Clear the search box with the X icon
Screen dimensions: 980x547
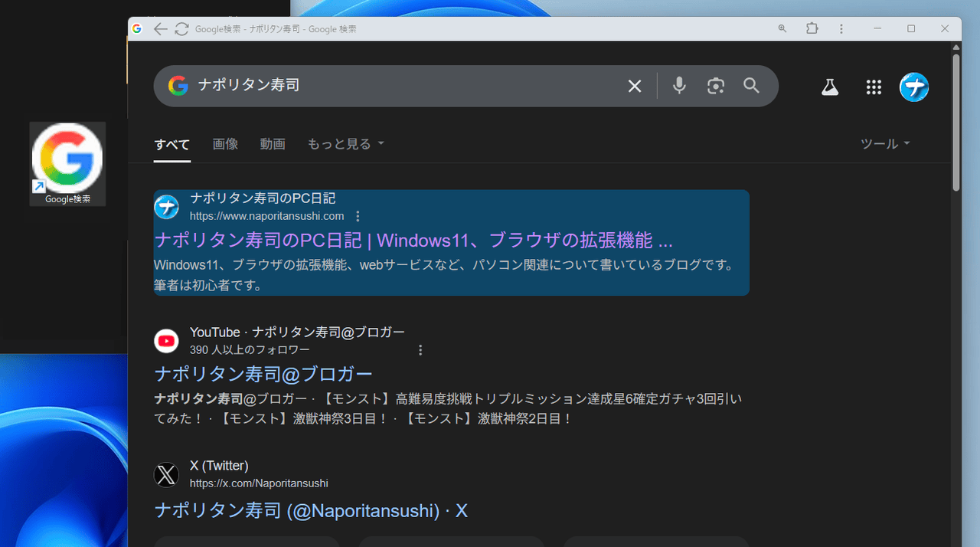pyautogui.click(x=635, y=87)
